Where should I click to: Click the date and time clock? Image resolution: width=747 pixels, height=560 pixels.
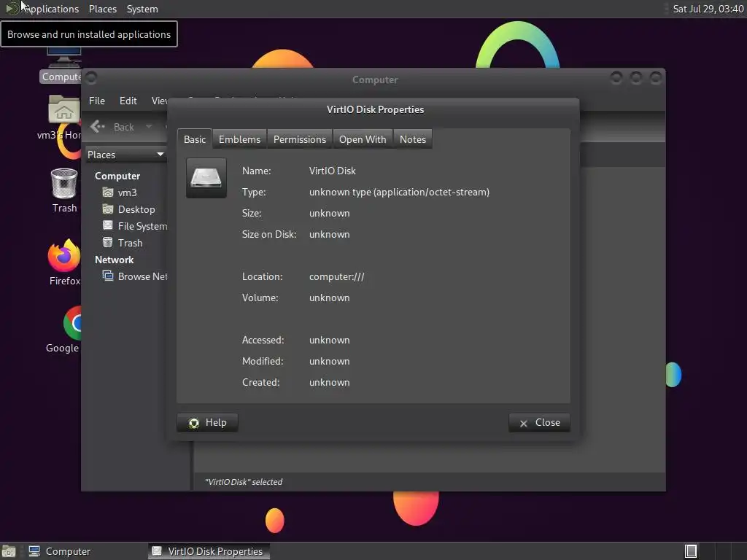pyautogui.click(x=708, y=9)
